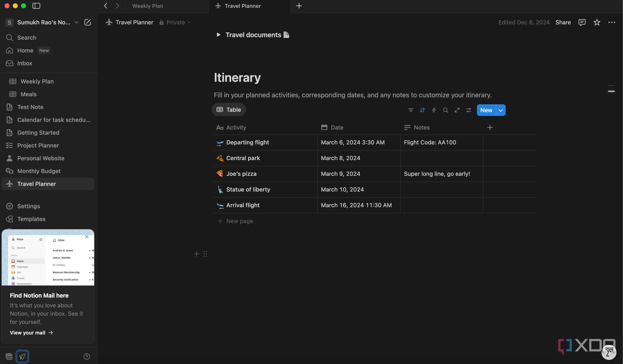
Task: Go back with the left arrow
Action: click(106, 6)
